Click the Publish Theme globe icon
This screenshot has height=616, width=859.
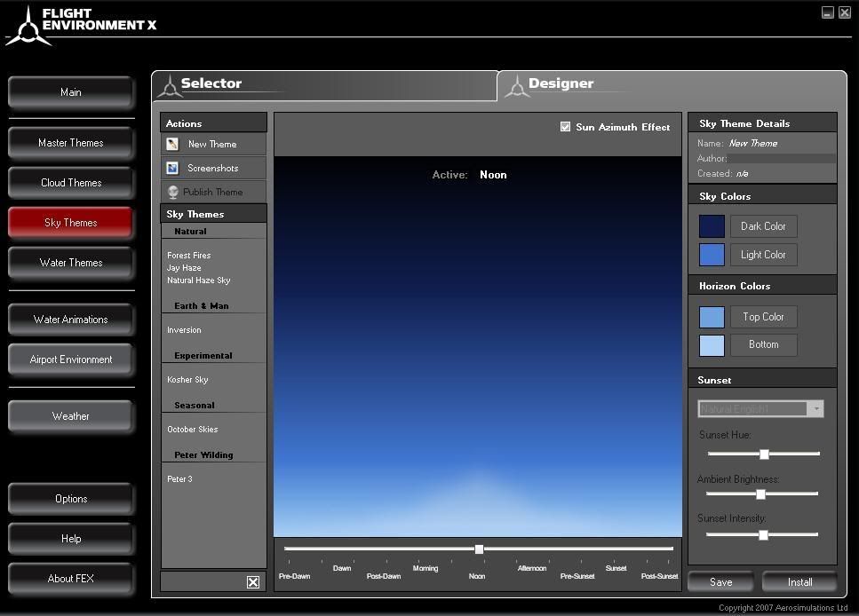tap(172, 192)
